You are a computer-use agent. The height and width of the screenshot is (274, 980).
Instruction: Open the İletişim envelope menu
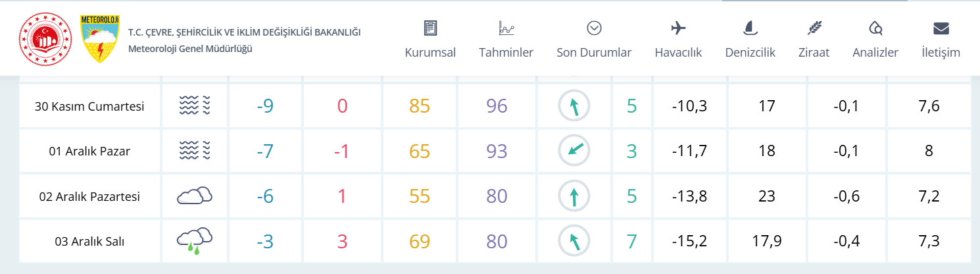941,40
